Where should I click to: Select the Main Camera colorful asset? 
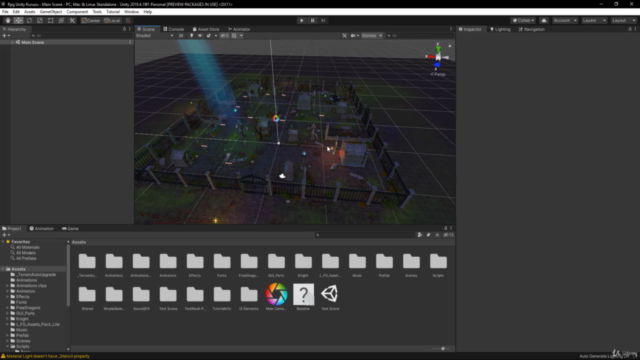[x=276, y=297]
